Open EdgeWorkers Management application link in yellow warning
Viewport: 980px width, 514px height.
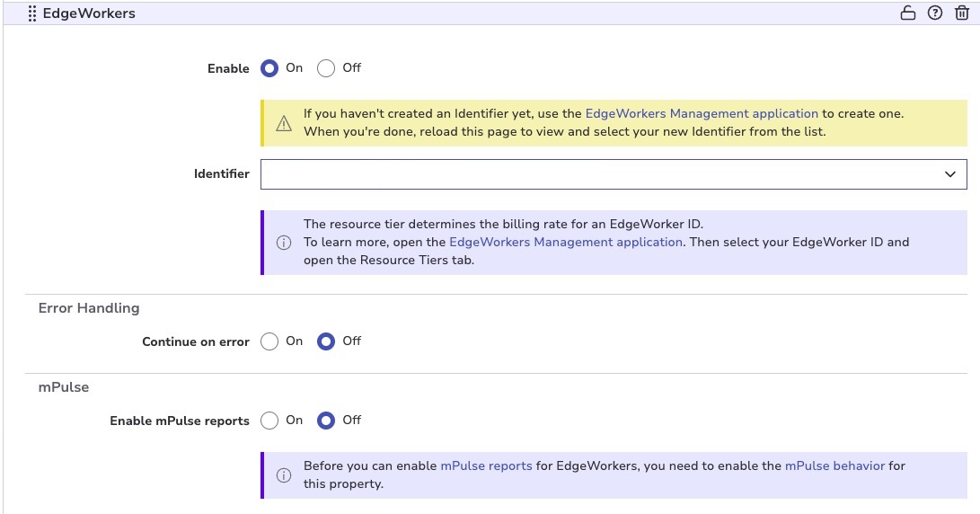click(x=702, y=114)
